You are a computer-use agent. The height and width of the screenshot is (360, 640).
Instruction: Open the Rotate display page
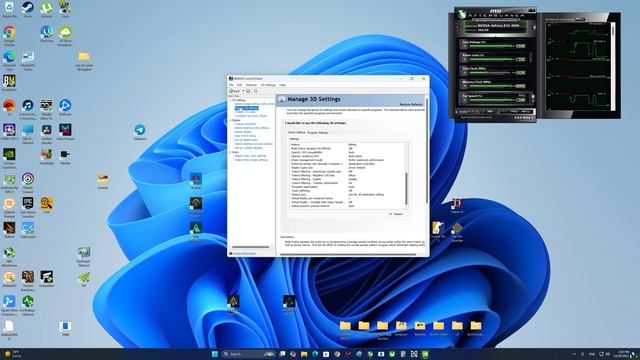[243, 132]
